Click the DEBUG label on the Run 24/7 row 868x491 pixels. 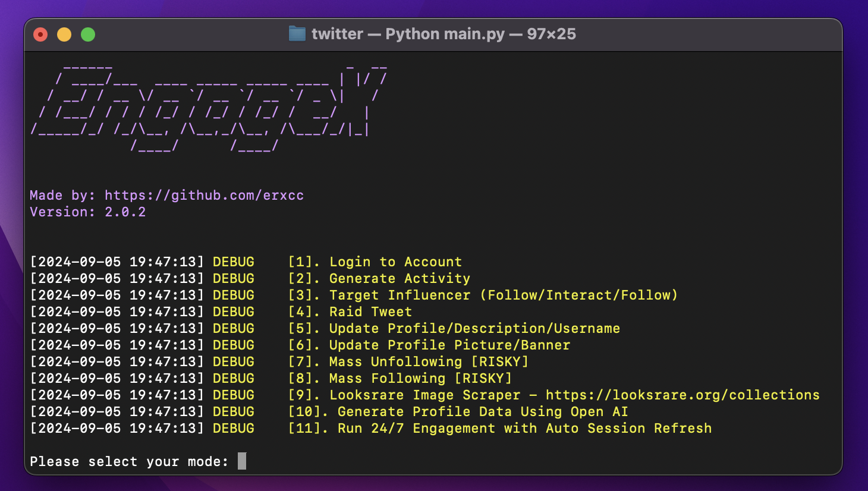pyautogui.click(x=234, y=428)
